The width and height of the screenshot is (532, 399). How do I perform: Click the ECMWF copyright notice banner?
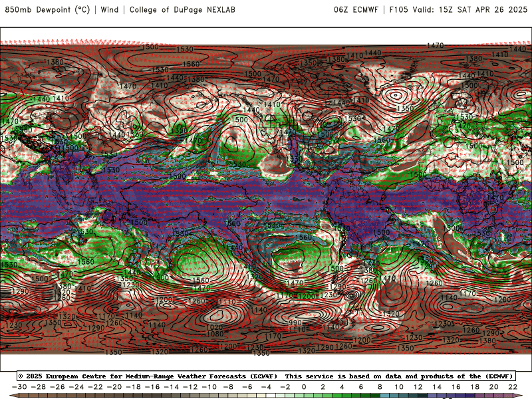pyautogui.click(x=266, y=376)
